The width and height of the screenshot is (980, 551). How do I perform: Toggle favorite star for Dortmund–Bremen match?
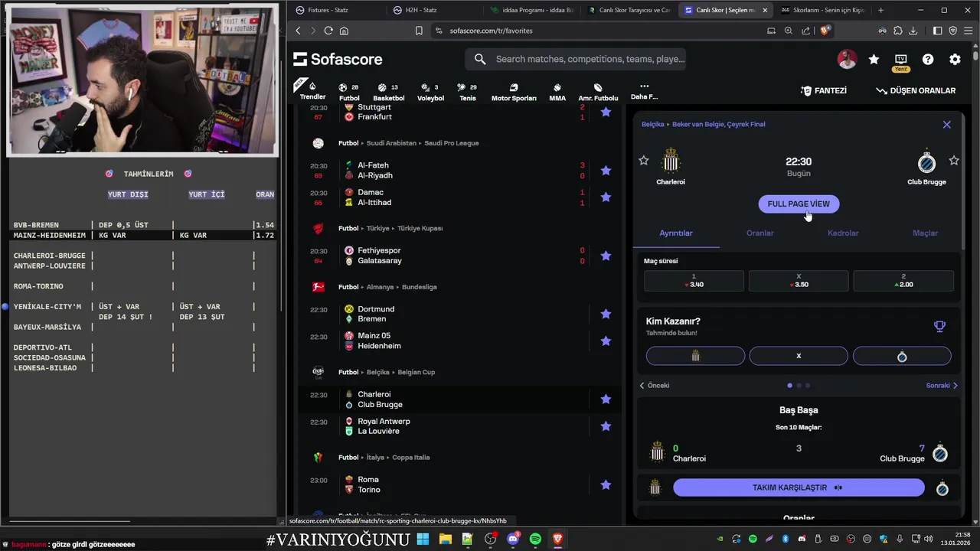point(606,314)
